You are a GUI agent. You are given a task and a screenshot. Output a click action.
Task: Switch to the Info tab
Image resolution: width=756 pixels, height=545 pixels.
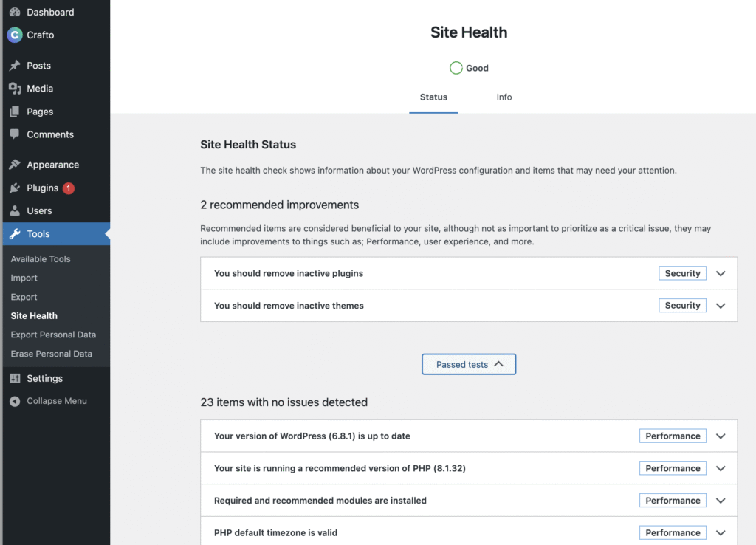(504, 97)
